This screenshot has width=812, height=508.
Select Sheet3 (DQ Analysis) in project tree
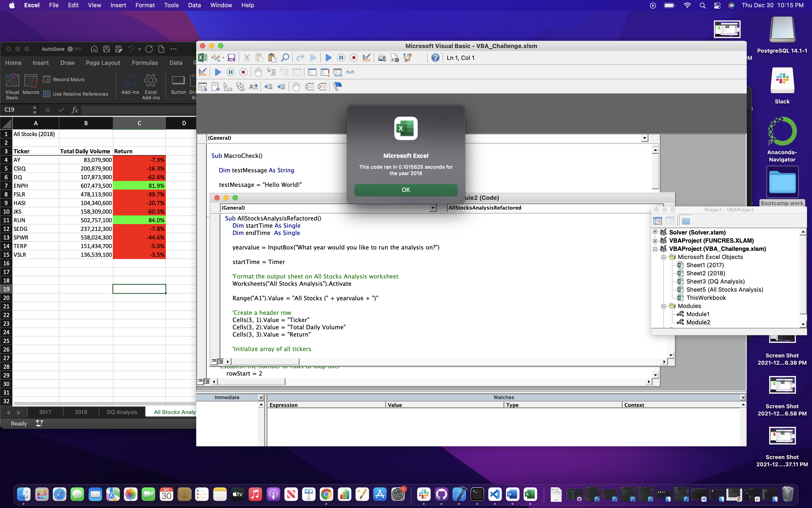coord(715,281)
